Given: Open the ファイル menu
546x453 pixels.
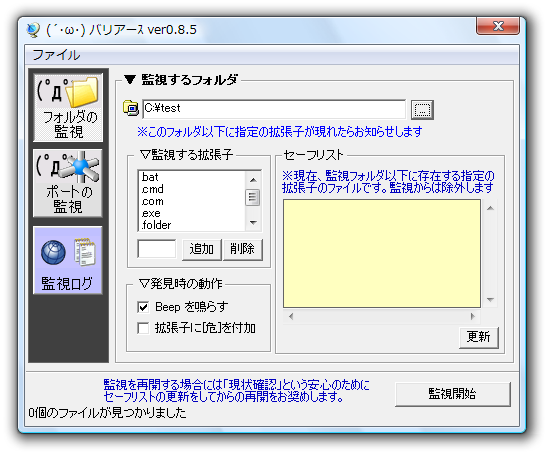Looking at the screenshot, I should tap(56, 55).
